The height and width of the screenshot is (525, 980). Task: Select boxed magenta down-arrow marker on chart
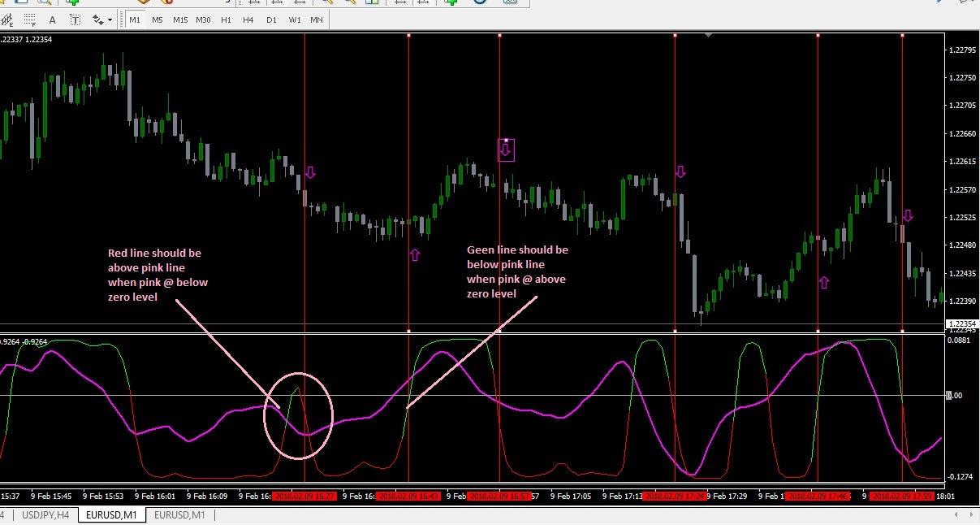(x=506, y=150)
